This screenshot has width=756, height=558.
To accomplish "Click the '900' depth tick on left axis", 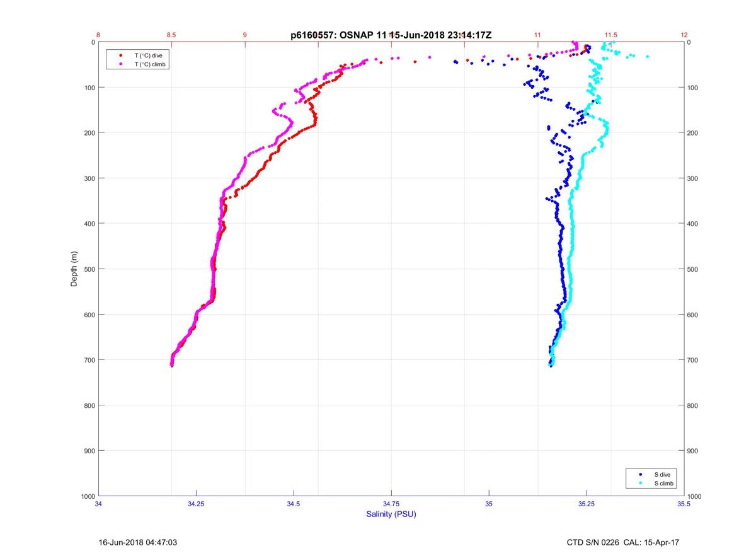I will click(89, 451).
